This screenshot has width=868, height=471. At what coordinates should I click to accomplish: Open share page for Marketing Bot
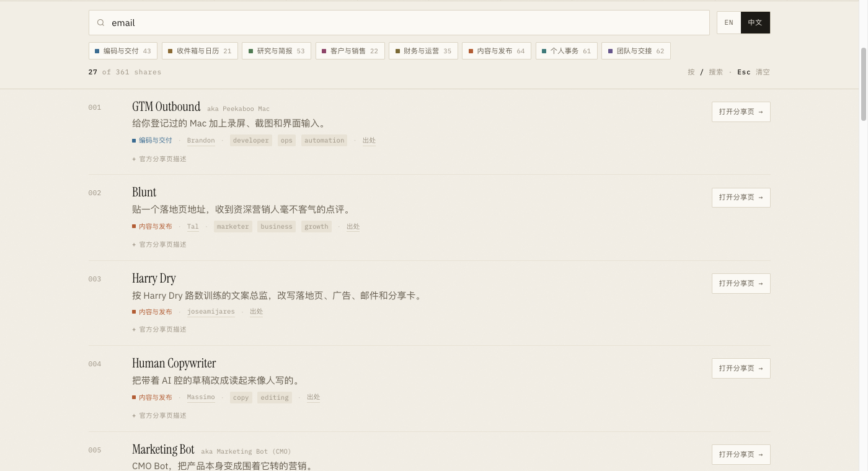(741, 454)
